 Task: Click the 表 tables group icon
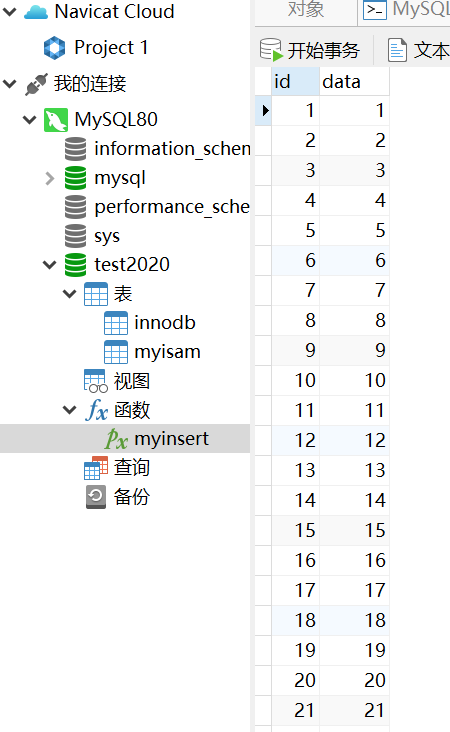tap(96, 294)
